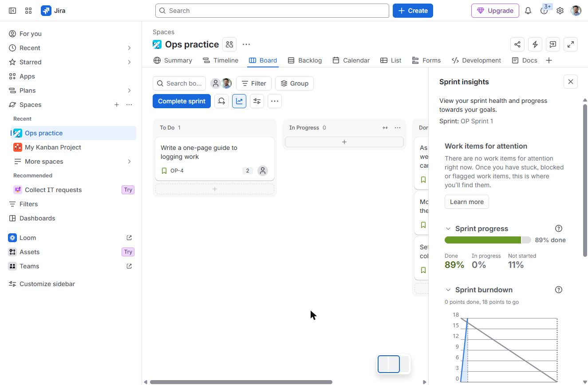Open In Progress column more options
Image resolution: width=588 pixels, height=385 pixels.
pos(398,128)
